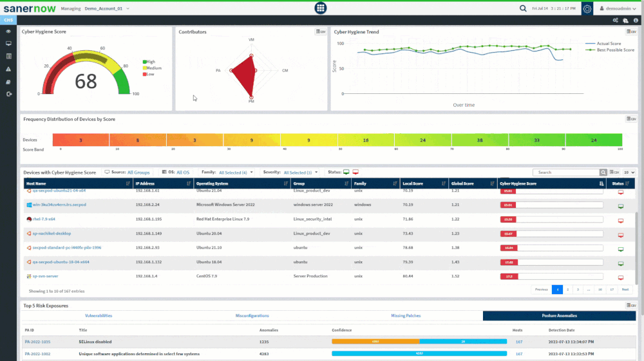This screenshot has width=644, height=361.
Task: Export Contributors chart as CSV
Action: 320,32
